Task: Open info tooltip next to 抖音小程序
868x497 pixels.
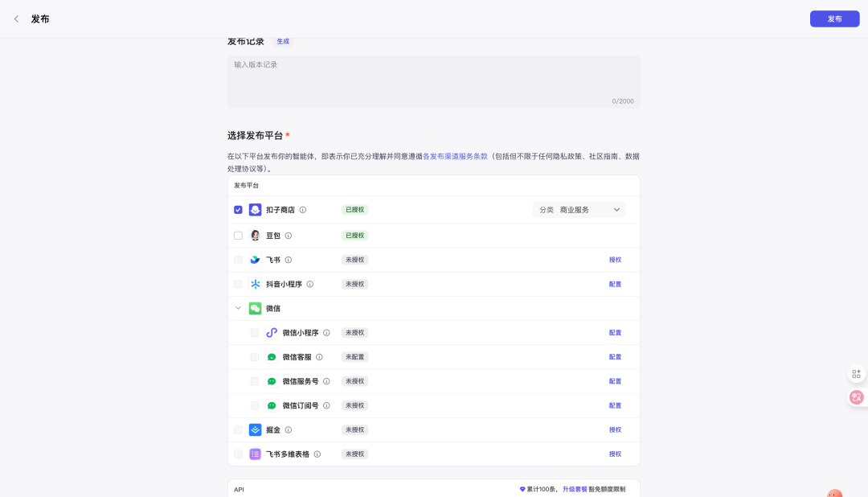Action: [310, 284]
